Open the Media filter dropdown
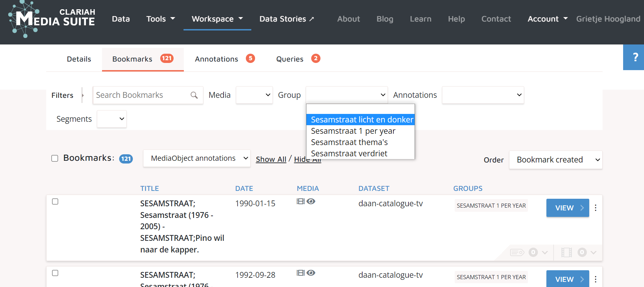This screenshot has width=644, height=287. (254, 95)
